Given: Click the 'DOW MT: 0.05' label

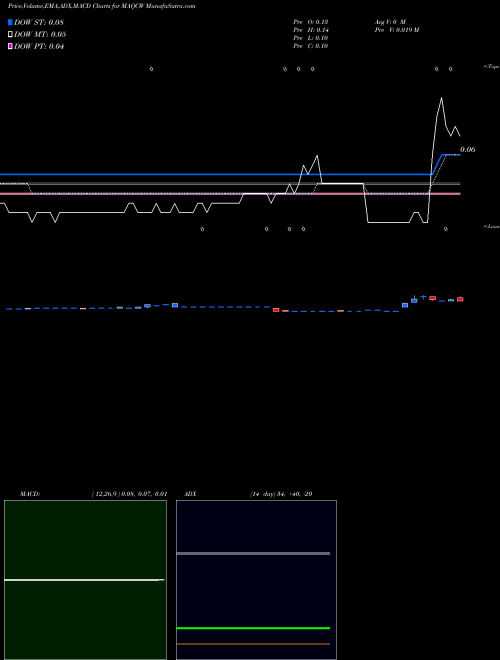Looking at the screenshot, I should [x=40, y=35].
